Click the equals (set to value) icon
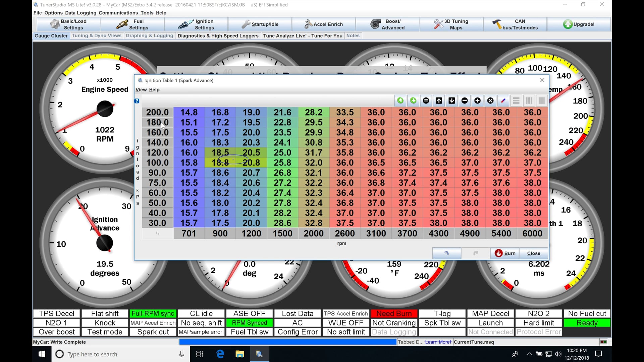 pyautogui.click(x=426, y=101)
